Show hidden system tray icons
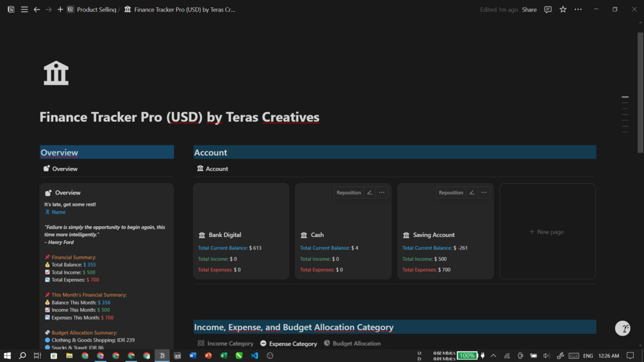Viewport: 644px width, 362px height. (493, 356)
